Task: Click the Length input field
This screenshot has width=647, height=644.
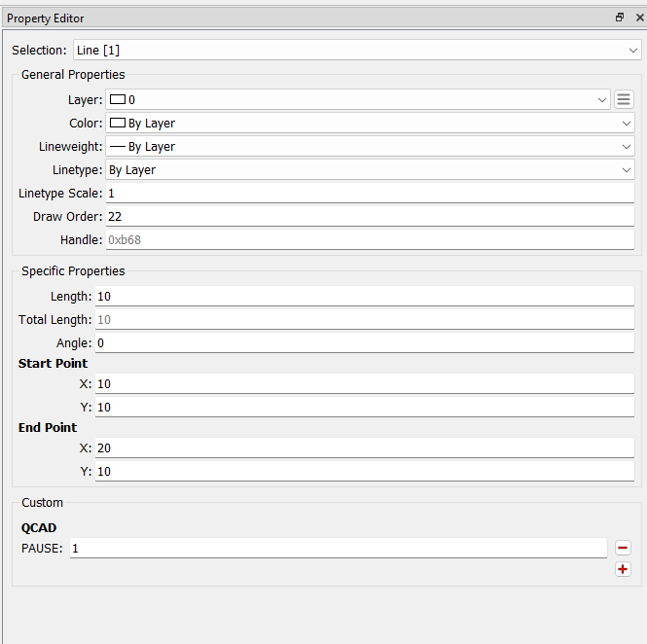Action: point(364,296)
